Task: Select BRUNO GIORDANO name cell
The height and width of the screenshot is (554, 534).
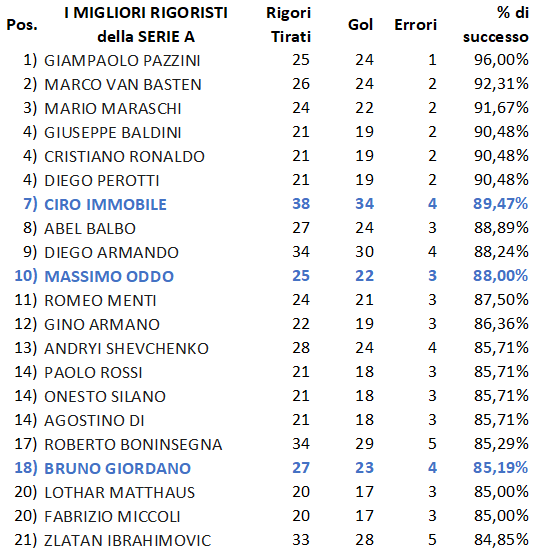Action: (x=118, y=468)
